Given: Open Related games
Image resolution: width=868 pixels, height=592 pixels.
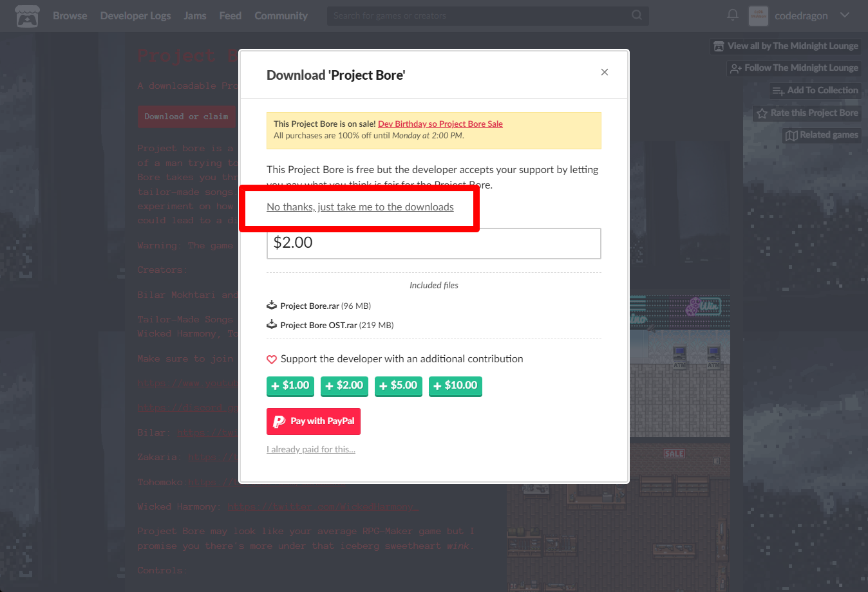Looking at the screenshot, I should [x=822, y=135].
